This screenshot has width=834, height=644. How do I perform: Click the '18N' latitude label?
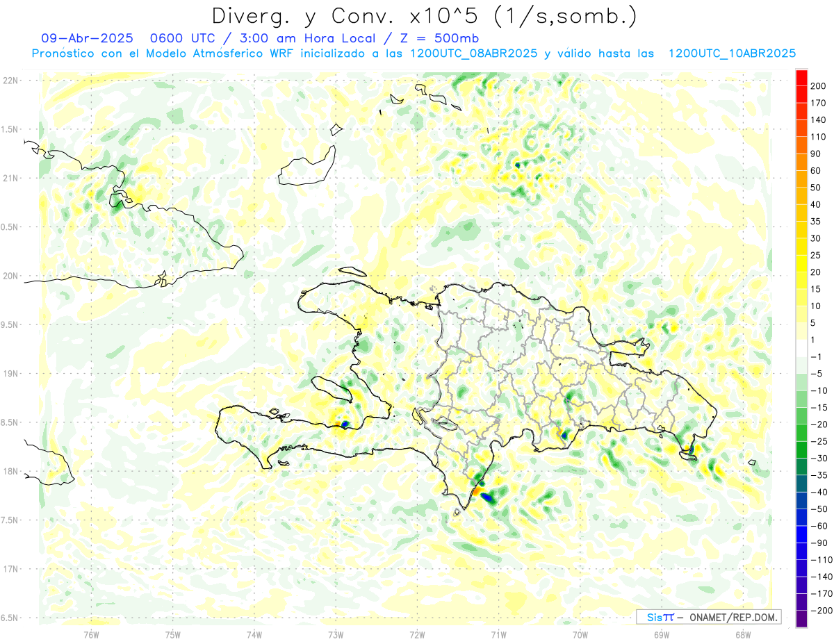coord(10,471)
